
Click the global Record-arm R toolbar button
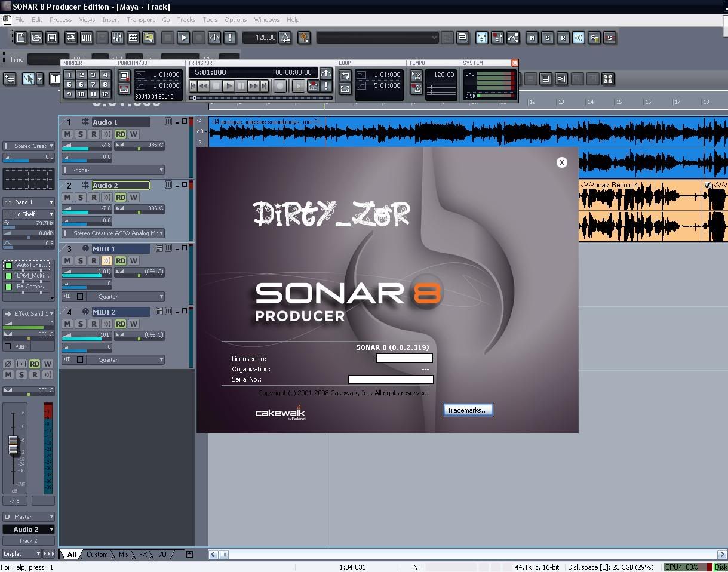click(x=563, y=38)
